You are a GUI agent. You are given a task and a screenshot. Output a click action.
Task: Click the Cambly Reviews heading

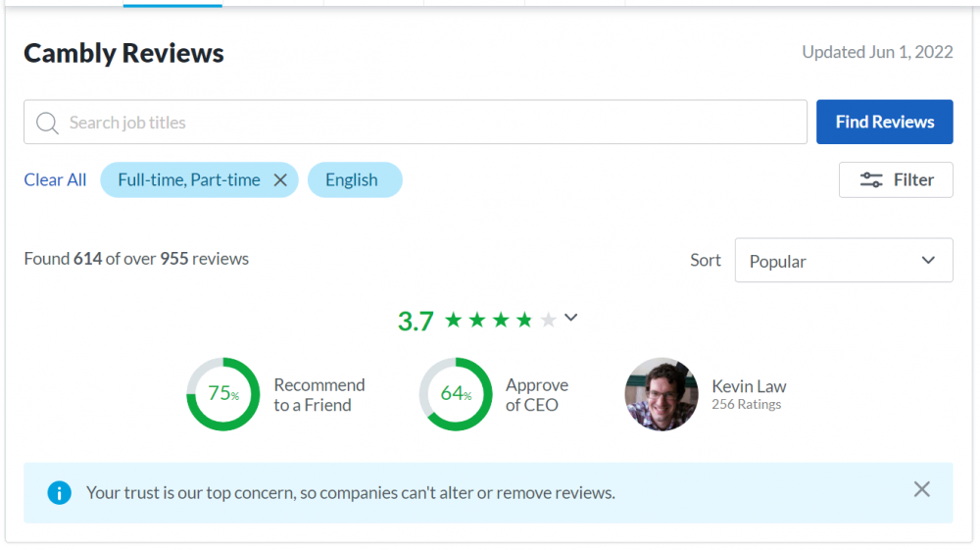coord(123,53)
